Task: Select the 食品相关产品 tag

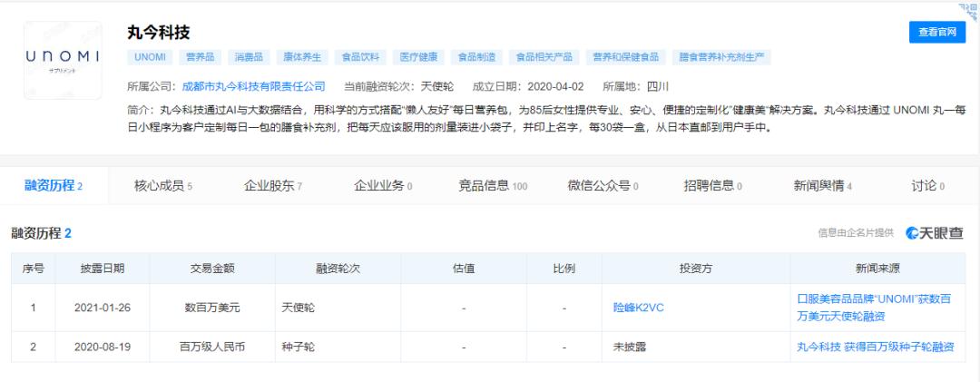Action: pyautogui.click(x=544, y=57)
